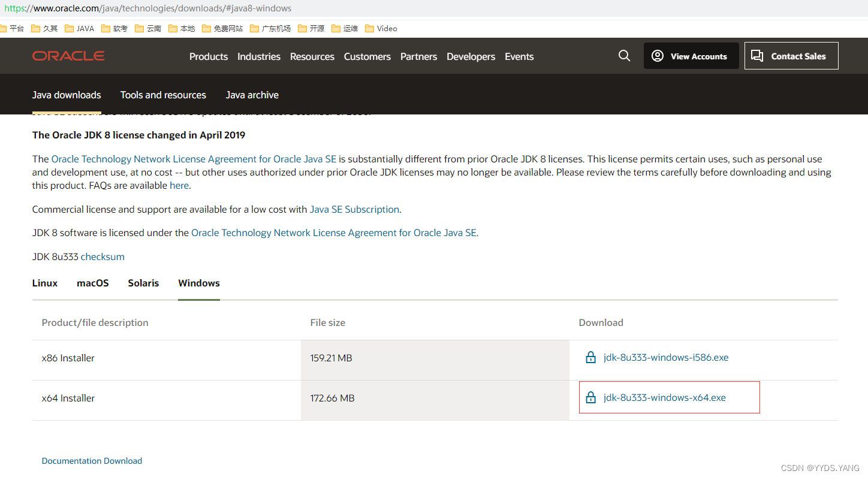Image resolution: width=868 pixels, height=477 pixels.
Task: Open the 运维 bookmark folder
Action: [x=345, y=28]
